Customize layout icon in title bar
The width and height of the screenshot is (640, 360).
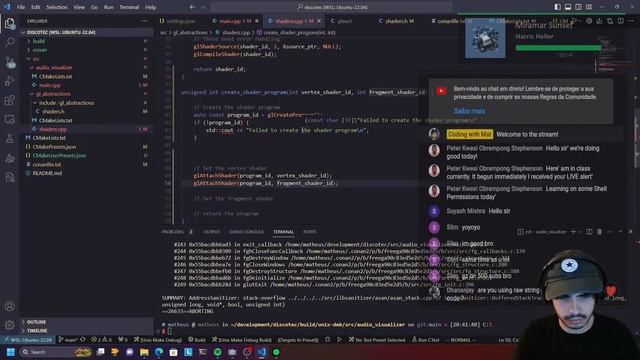[589, 7]
